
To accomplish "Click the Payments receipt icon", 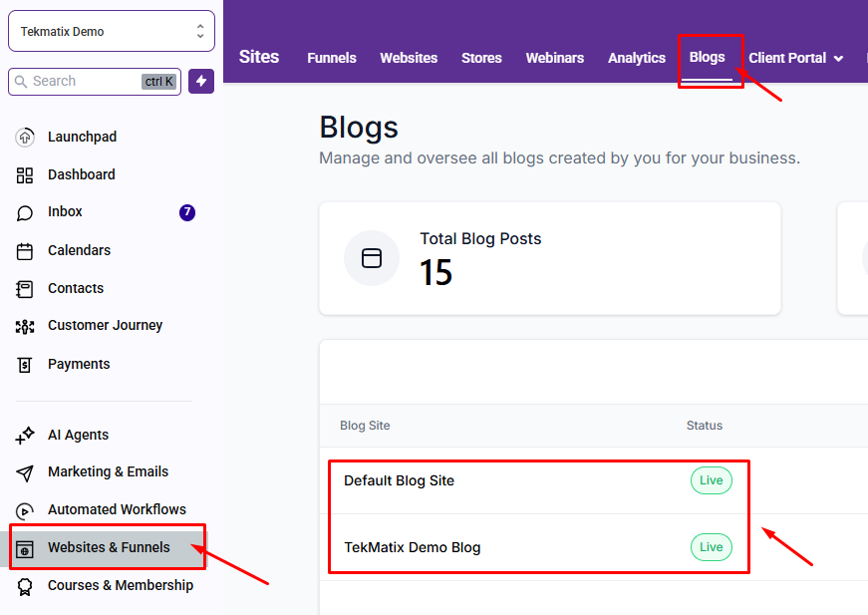I will [25, 365].
